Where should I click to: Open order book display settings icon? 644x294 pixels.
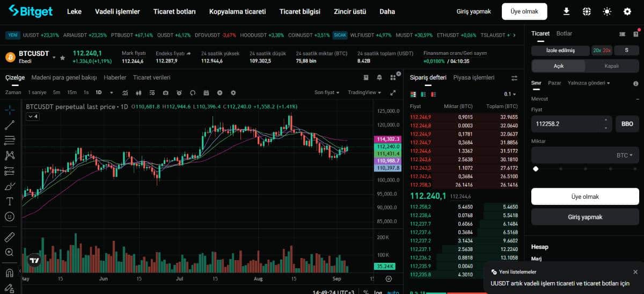click(x=514, y=78)
